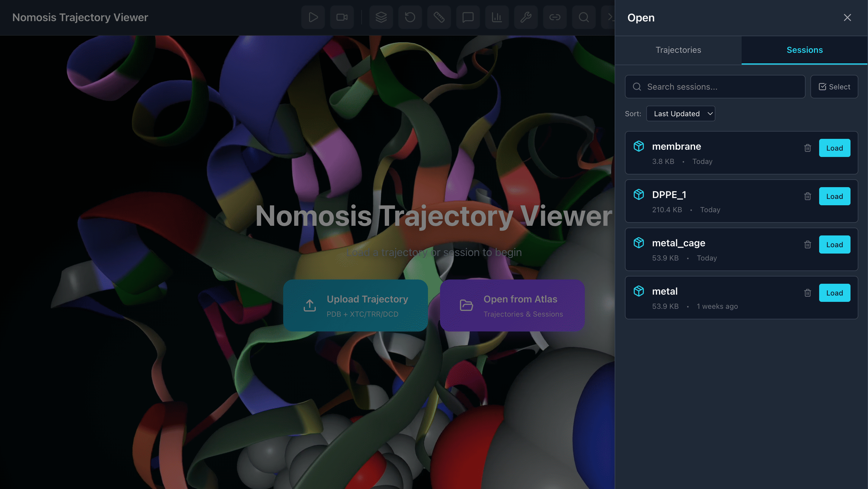Click the video camera record icon
Viewport: 868px width, 489px height.
(x=342, y=17)
